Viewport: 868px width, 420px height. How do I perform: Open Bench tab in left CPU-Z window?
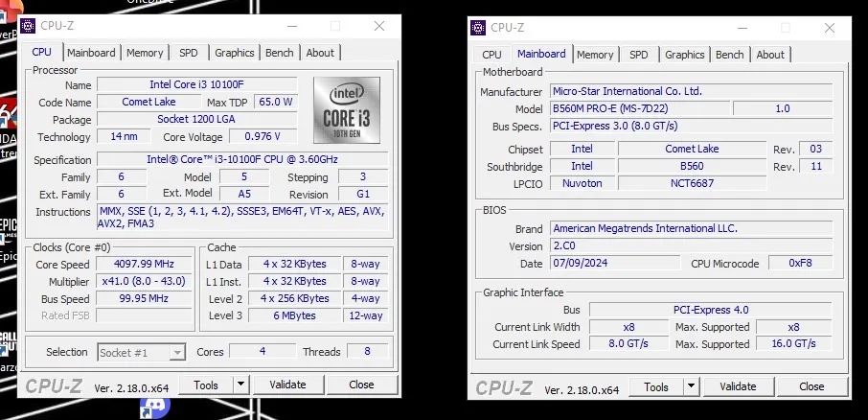(279, 53)
